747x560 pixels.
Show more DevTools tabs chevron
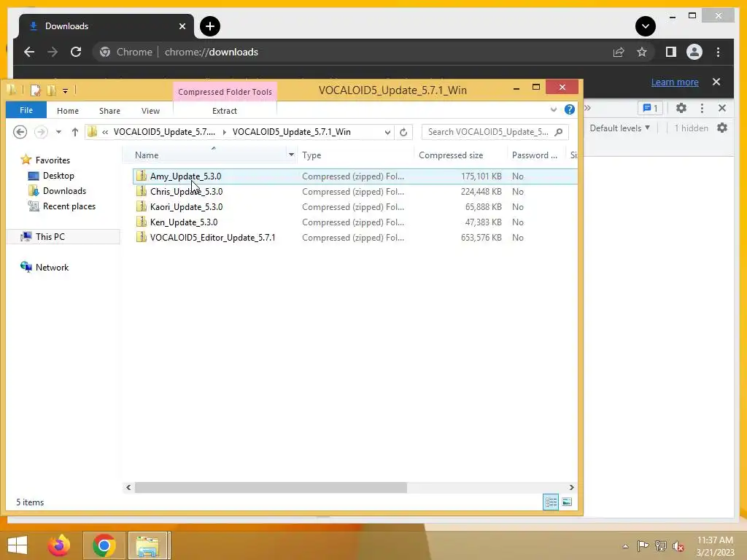point(588,108)
